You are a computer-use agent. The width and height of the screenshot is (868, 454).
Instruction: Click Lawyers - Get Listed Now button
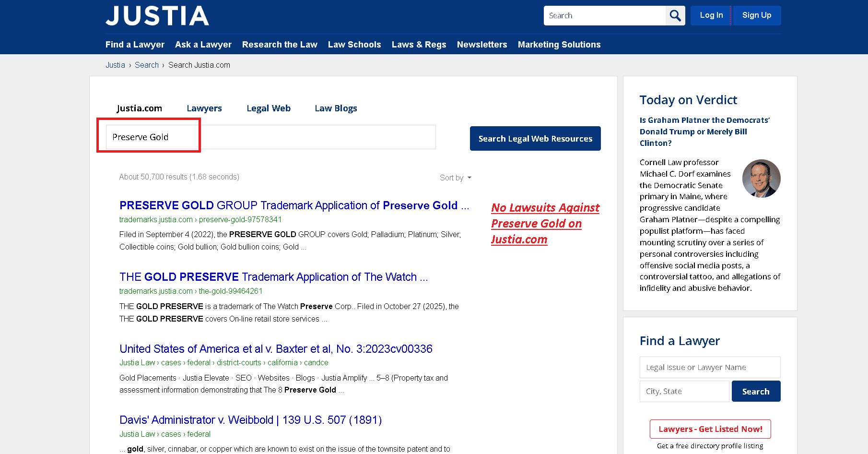point(710,429)
